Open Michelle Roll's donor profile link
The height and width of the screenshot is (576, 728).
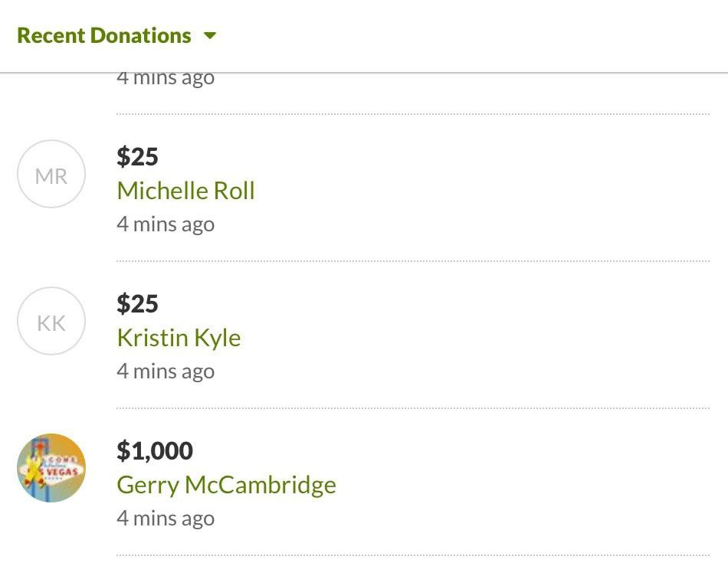pos(185,191)
